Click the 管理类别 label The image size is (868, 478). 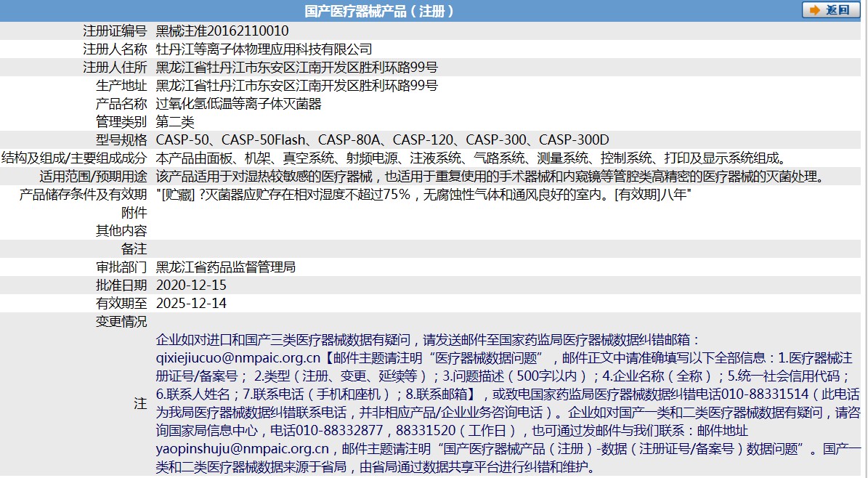pos(121,122)
